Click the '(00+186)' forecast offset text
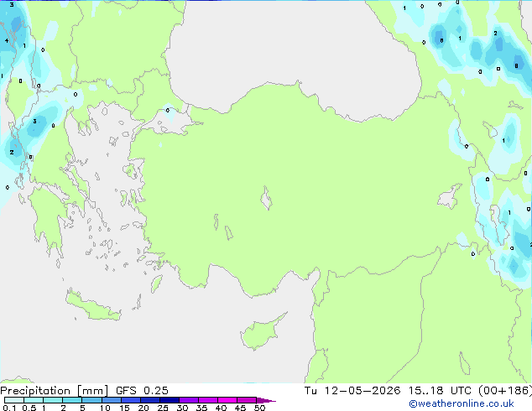This screenshot has width=532, height=411. 505,391
